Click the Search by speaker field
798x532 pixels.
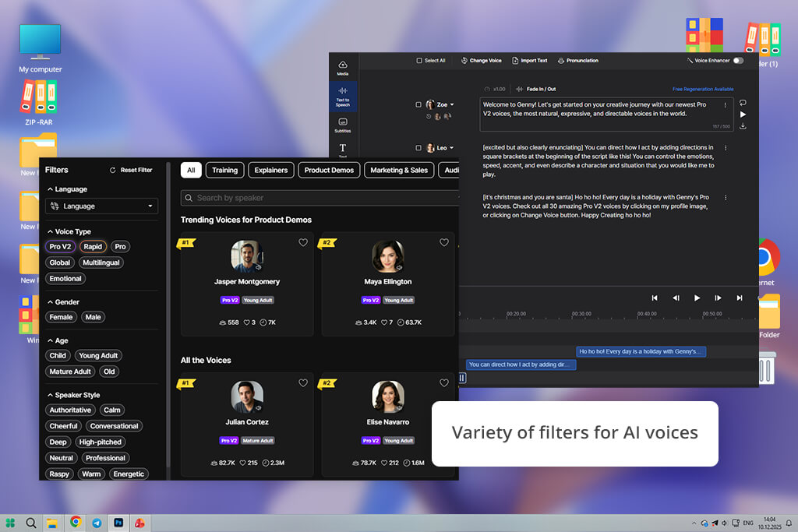point(320,198)
